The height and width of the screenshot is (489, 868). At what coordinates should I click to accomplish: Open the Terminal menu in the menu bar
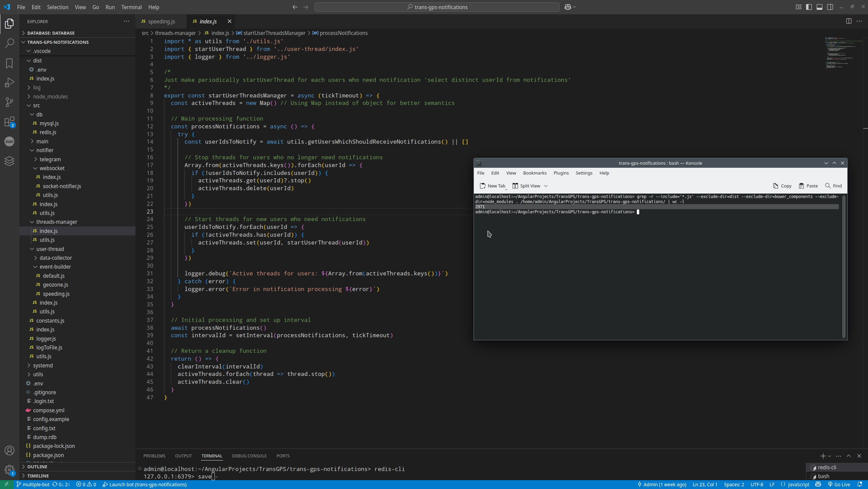coord(131,7)
